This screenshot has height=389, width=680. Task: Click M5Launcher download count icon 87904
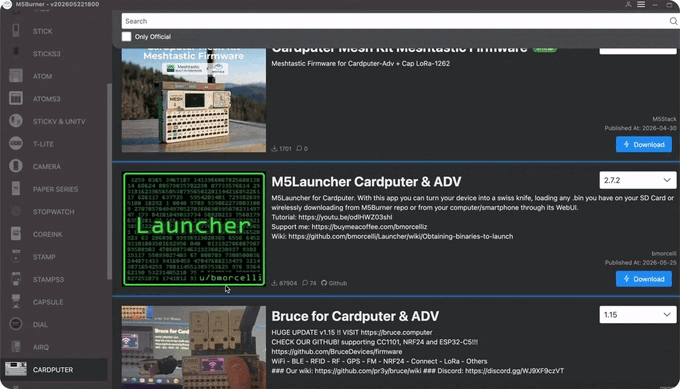point(275,283)
